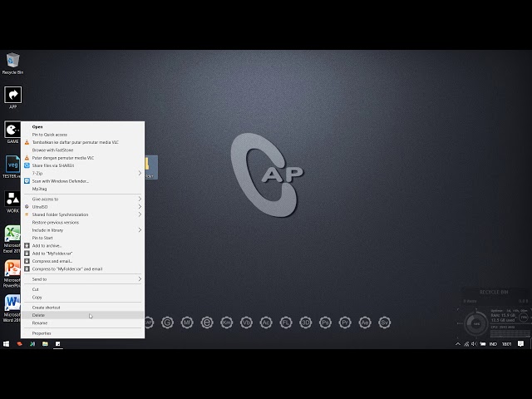Choose Compress to "MyFolder.rar" and email
This screenshot has height=399, width=532.
coord(83,269)
